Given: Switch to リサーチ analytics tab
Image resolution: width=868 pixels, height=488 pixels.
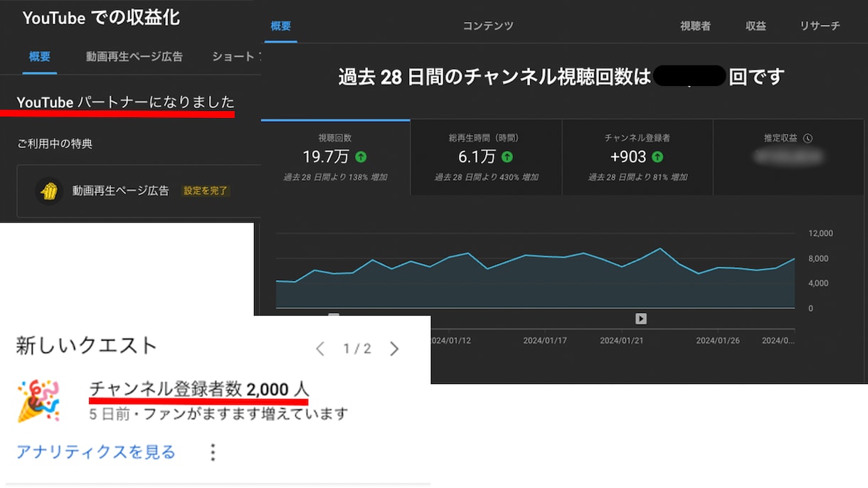Looking at the screenshot, I should tap(820, 26).
